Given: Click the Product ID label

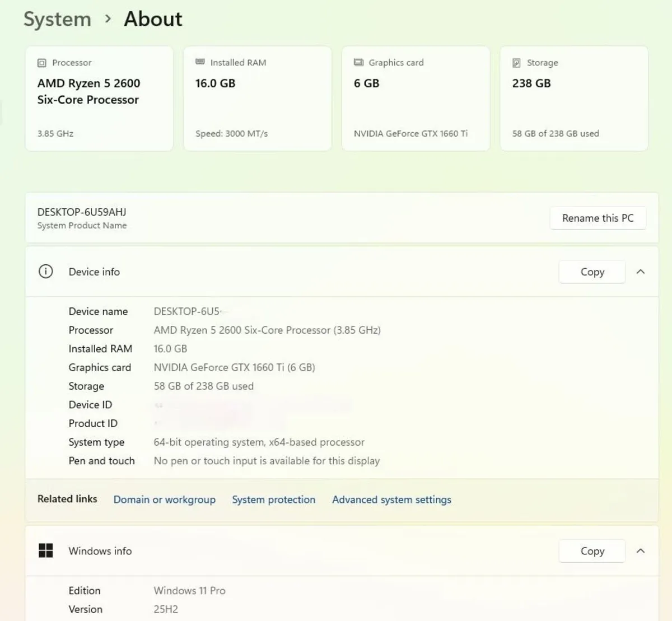Looking at the screenshot, I should (93, 423).
